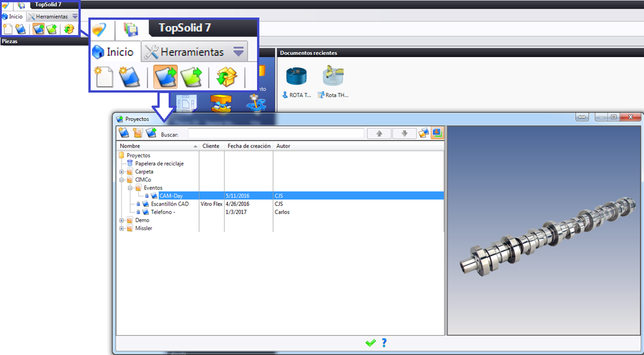Expand the Missler folder node

[x=122, y=229]
